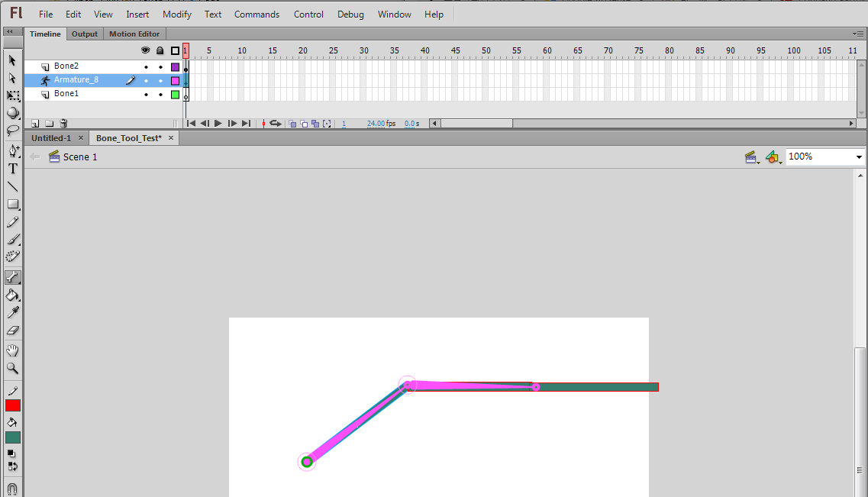Create a new layer in timeline
Viewport: 868px width, 497px height.
[x=35, y=124]
